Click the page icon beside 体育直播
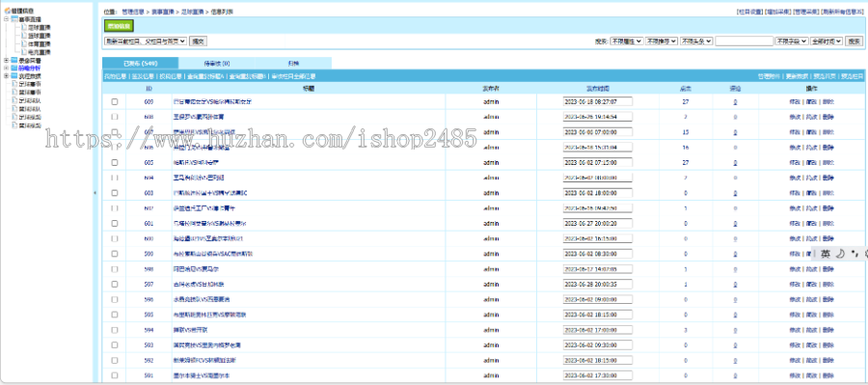868x385 pixels. point(24,43)
